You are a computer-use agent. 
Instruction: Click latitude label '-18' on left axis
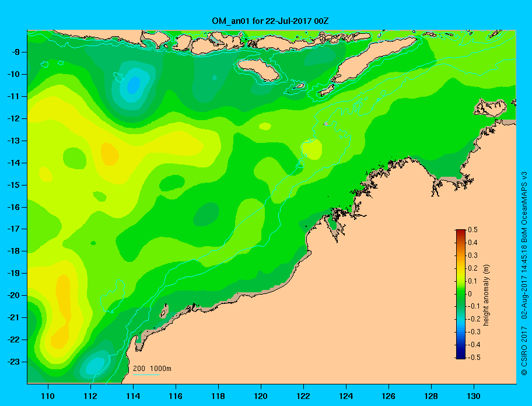[x=14, y=251]
